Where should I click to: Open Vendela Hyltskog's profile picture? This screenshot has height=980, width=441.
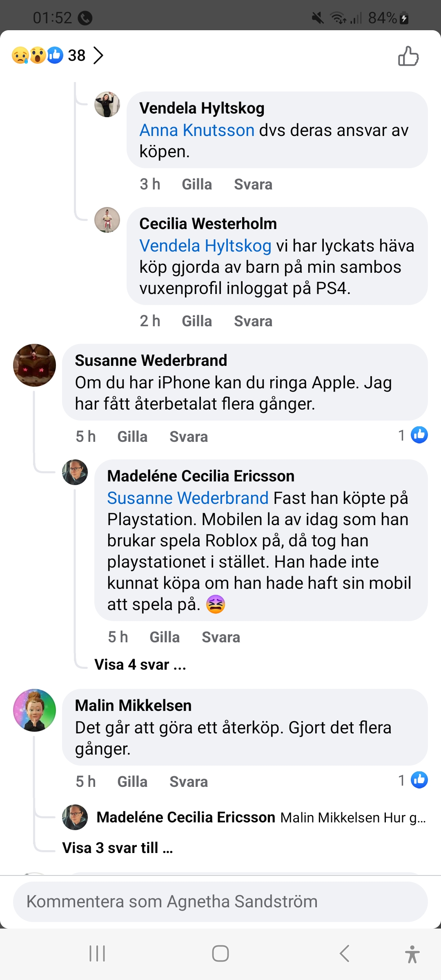point(107,105)
